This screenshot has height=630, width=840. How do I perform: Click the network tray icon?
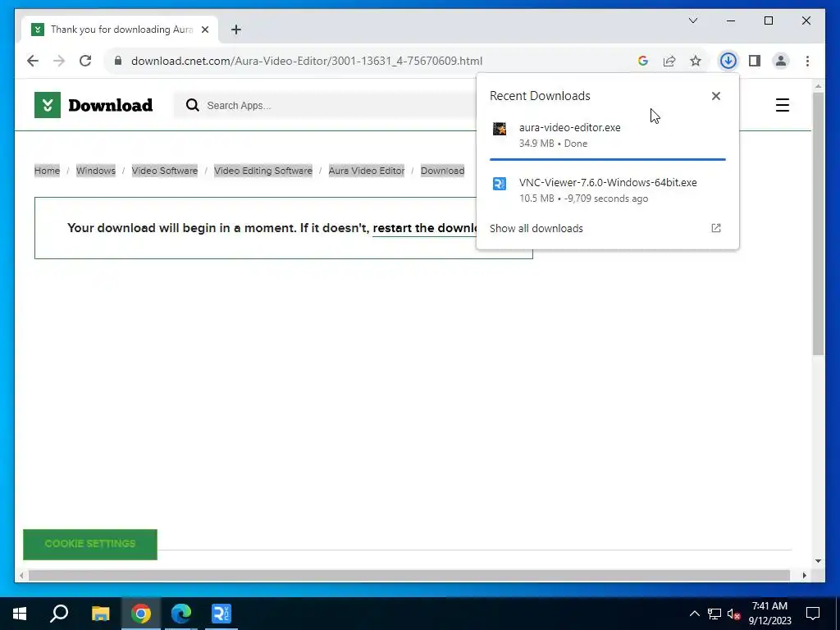pos(714,614)
